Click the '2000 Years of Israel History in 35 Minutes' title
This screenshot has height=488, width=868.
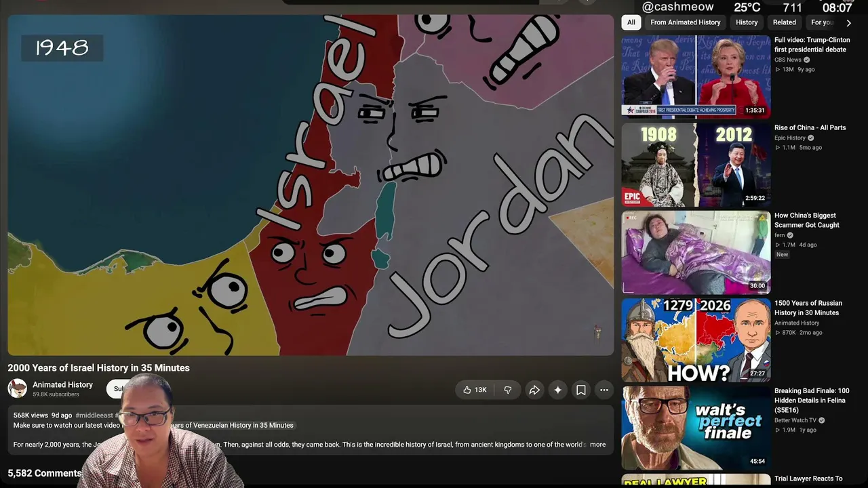99,368
